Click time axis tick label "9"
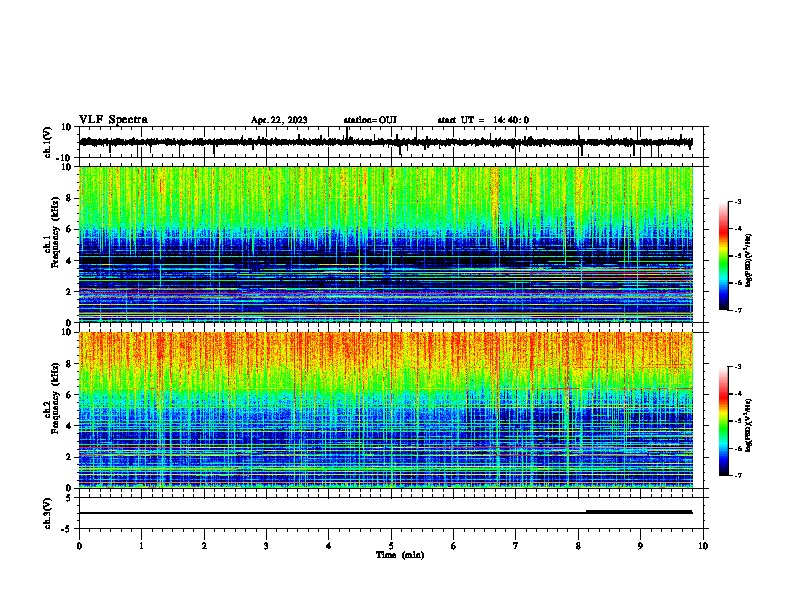Viewport: 792px width, 612px height. pyautogui.click(x=640, y=546)
